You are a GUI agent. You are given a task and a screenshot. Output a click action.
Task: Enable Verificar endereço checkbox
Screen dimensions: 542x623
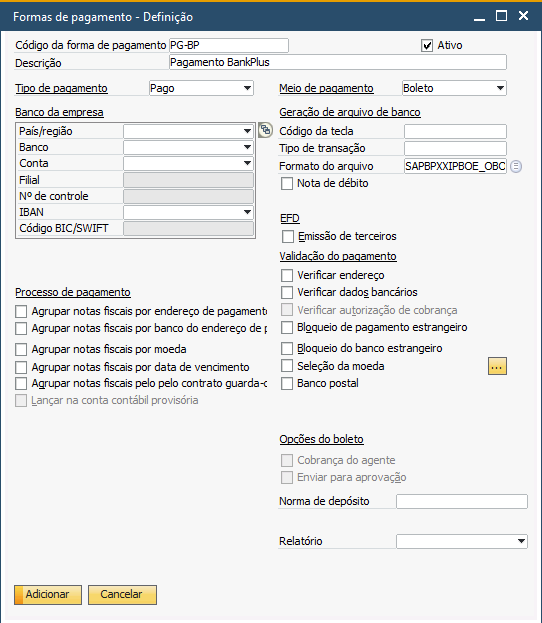click(x=286, y=275)
